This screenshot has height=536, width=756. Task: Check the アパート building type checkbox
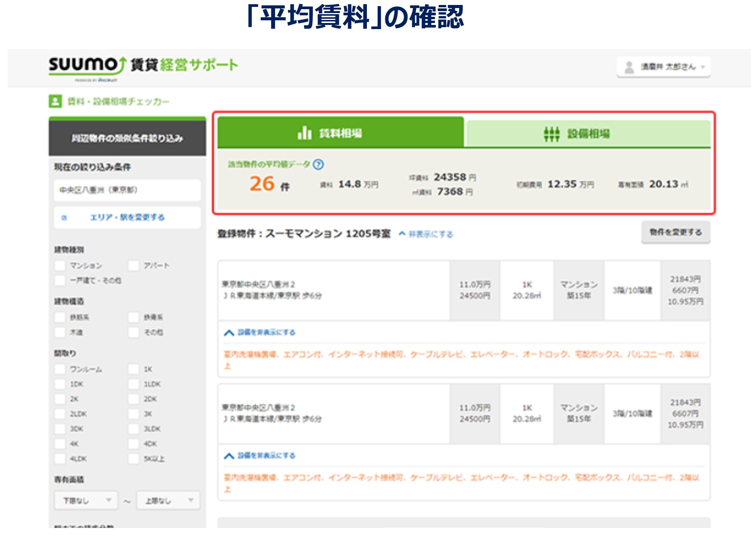133,266
